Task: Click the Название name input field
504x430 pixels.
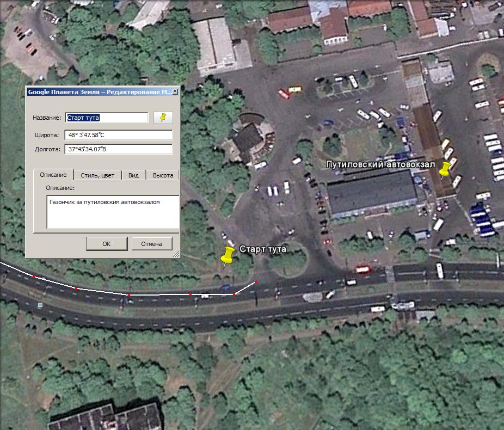Action: pyautogui.click(x=107, y=118)
